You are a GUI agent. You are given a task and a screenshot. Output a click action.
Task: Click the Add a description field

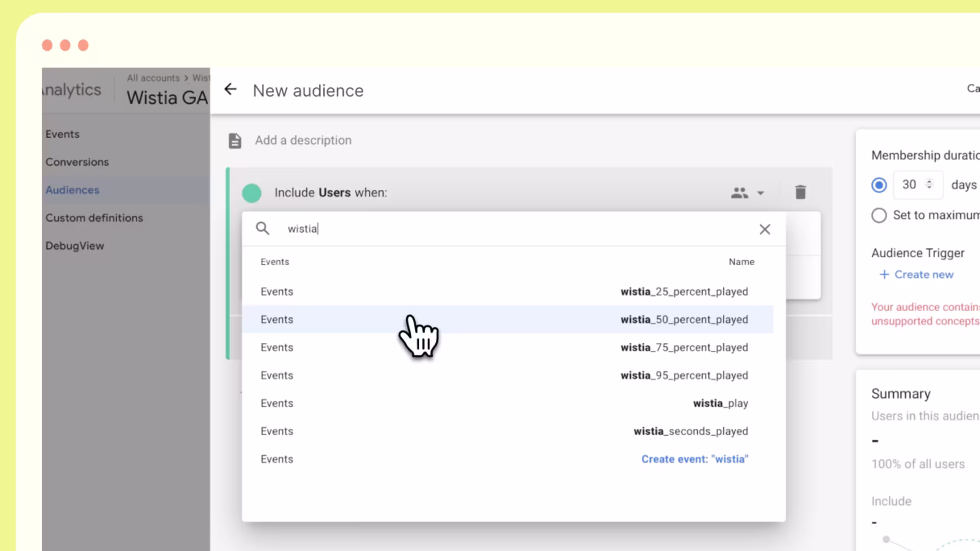tap(303, 140)
